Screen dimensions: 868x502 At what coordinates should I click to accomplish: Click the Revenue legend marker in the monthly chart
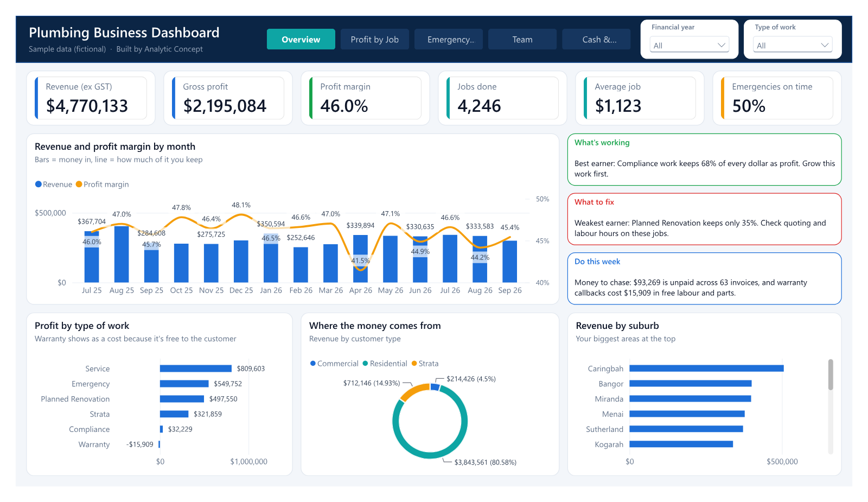pos(39,184)
